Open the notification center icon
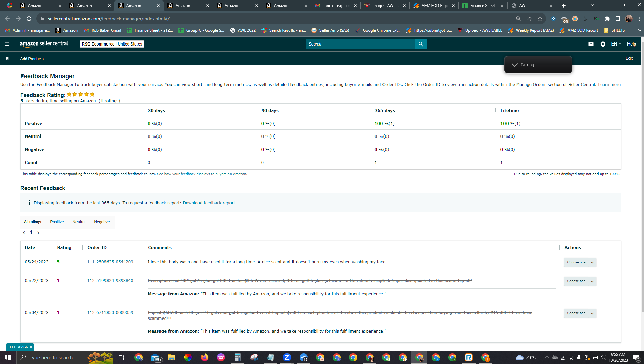The width and height of the screenshot is (644, 364). [x=636, y=357]
